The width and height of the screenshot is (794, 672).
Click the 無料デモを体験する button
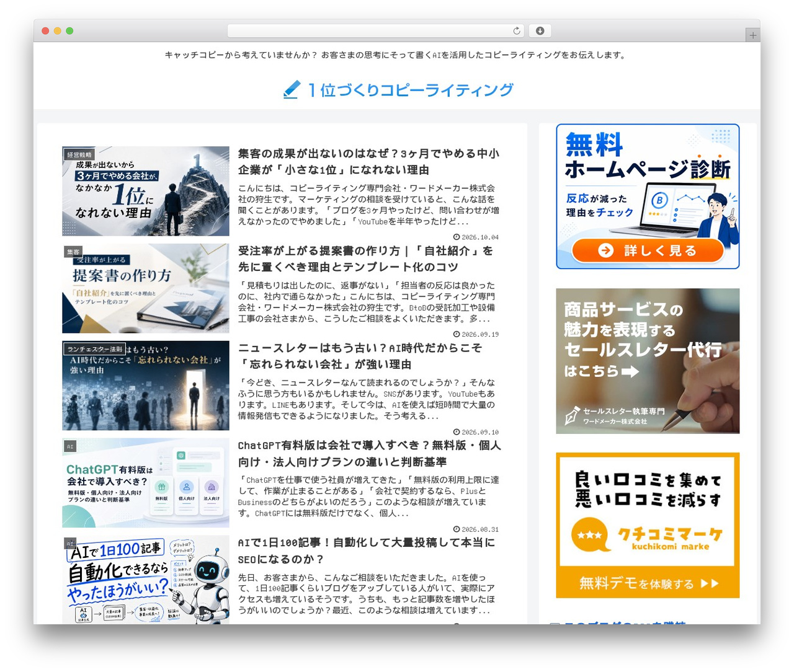click(x=648, y=583)
